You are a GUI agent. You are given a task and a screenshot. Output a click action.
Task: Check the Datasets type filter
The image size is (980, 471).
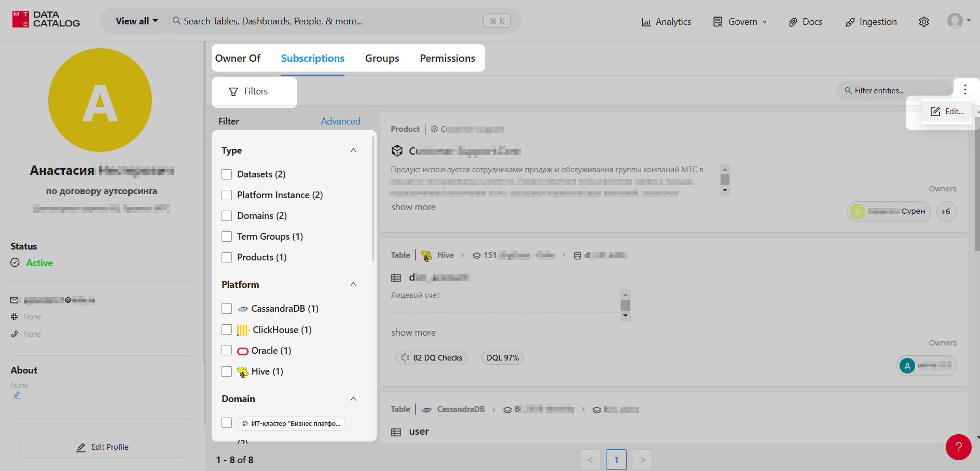tap(227, 174)
